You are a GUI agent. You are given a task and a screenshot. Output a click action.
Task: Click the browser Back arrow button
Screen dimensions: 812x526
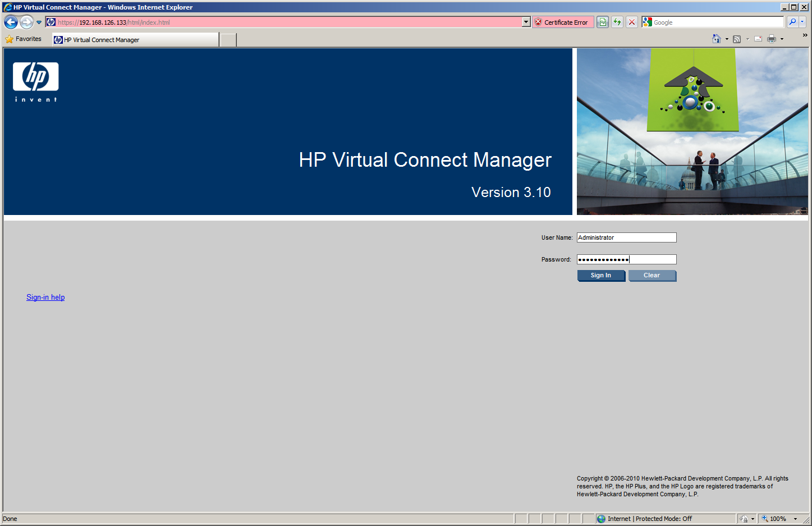11,22
